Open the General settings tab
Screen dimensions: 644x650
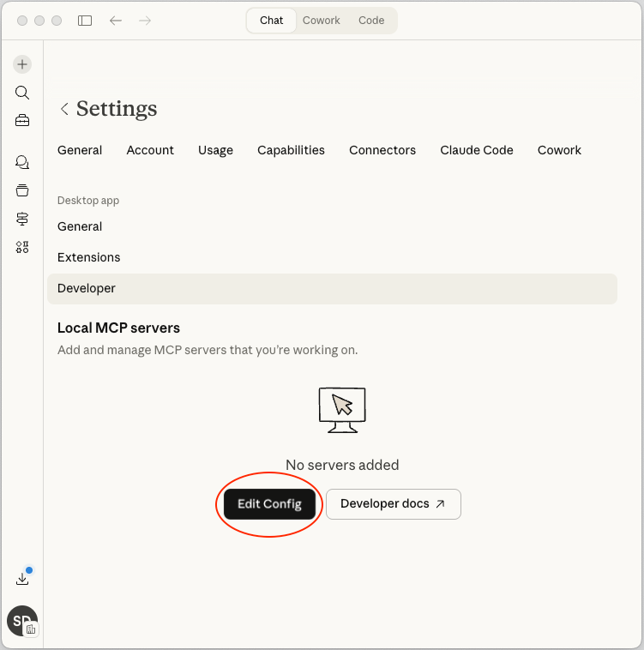pyautogui.click(x=80, y=150)
